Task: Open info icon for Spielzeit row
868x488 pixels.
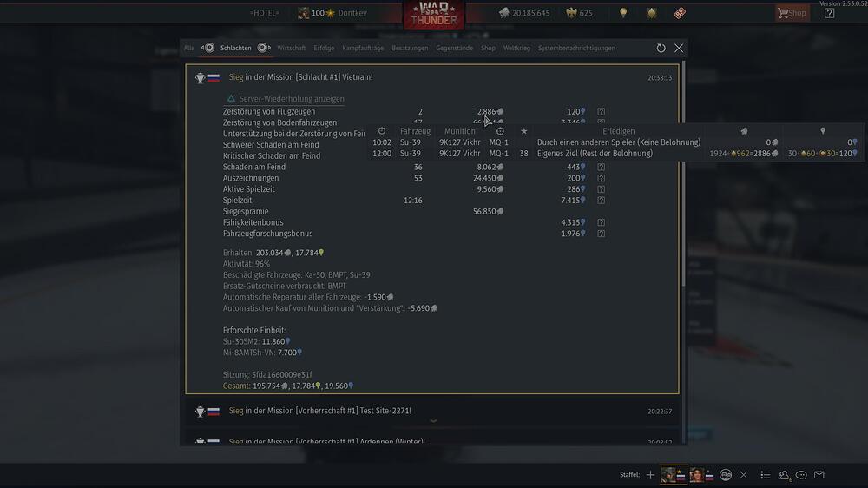Action: (602, 200)
